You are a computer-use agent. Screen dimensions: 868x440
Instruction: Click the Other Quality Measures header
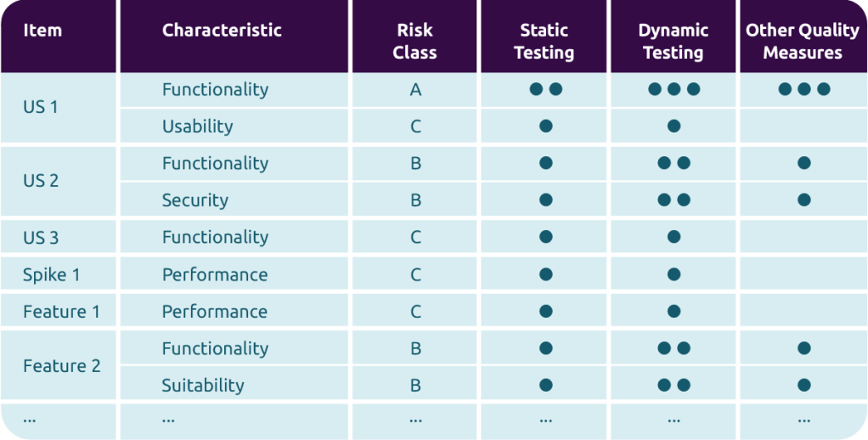click(803, 41)
